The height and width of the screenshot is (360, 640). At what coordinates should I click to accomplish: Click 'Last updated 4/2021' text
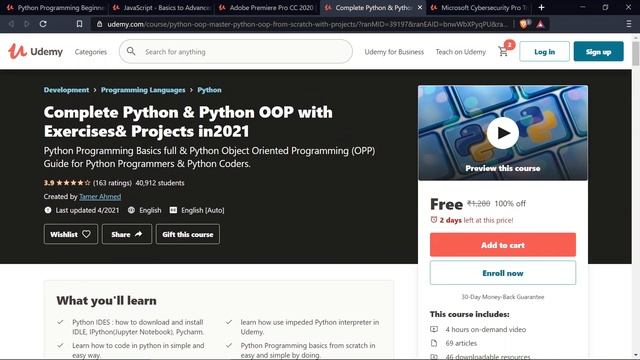coord(87,210)
